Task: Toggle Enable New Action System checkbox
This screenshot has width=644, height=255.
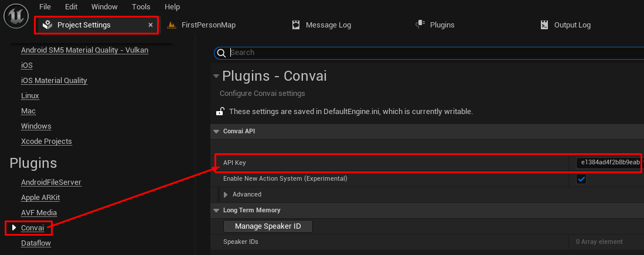Action: (x=581, y=179)
